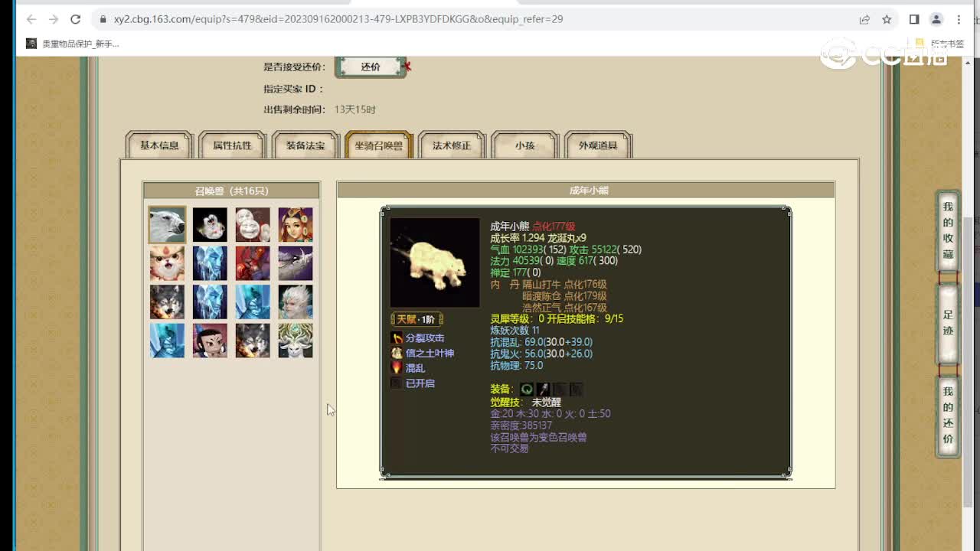Select the red demon pet portrait
The image size is (980, 551).
[253, 263]
